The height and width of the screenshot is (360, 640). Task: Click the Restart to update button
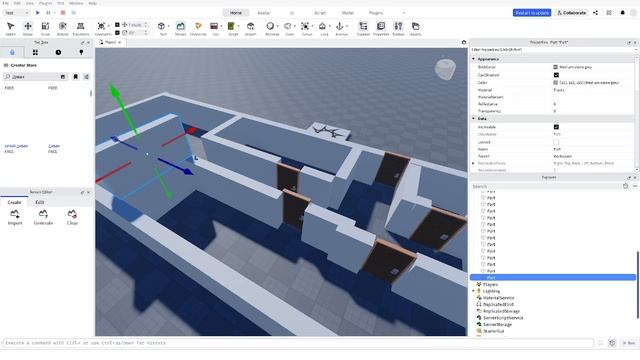[532, 13]
